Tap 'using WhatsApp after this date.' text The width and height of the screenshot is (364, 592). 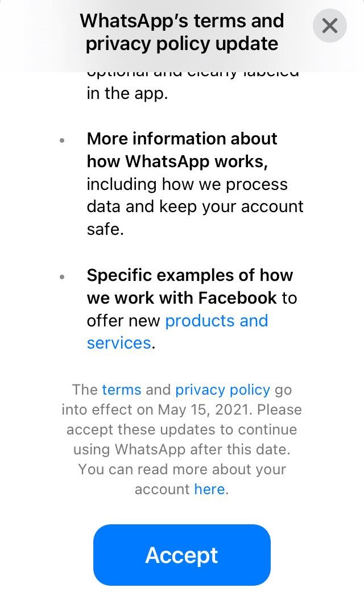tap(181, 449)
